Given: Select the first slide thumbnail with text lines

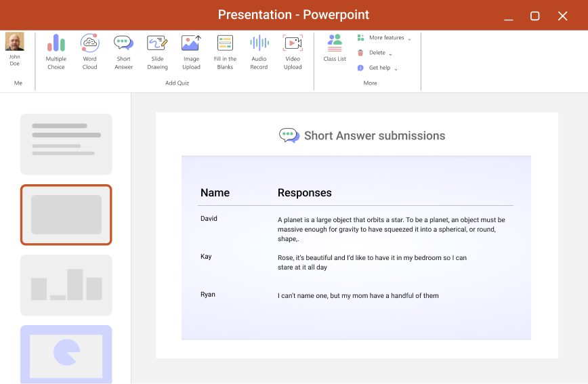Looking at the screenshot, I should 66,144.
